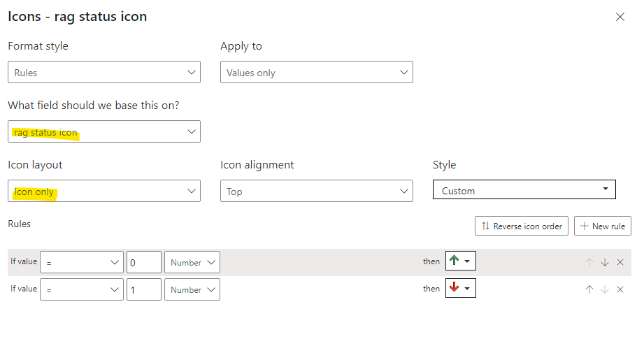Click the 'Format style' label

38,46
